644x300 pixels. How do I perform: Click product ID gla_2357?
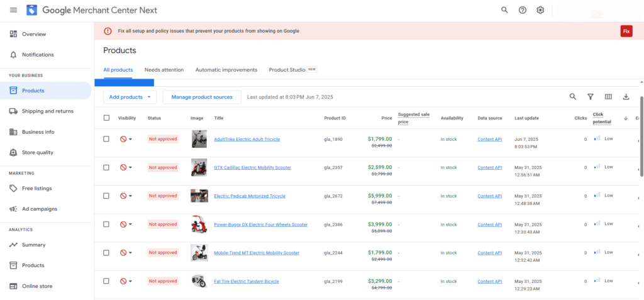(x=333, y=168)
